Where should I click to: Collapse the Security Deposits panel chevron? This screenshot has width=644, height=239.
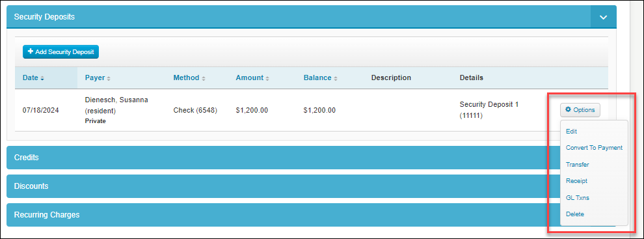[603, 17]
